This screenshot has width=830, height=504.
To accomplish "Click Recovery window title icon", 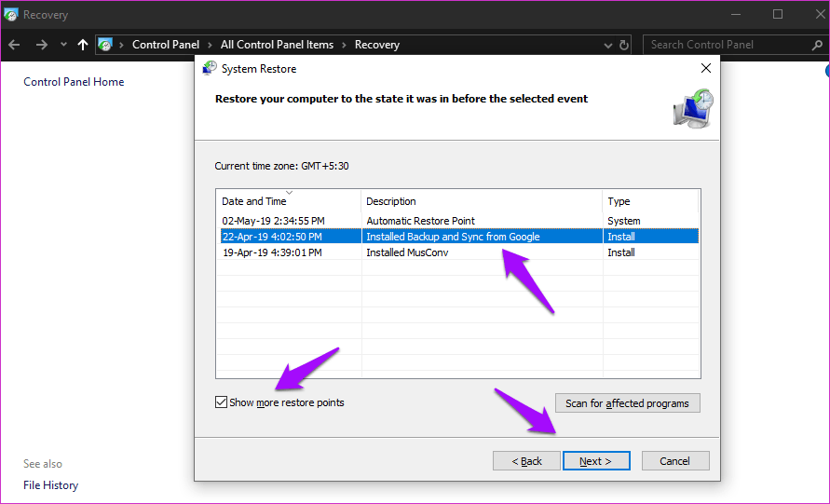I will pos(10,15).
